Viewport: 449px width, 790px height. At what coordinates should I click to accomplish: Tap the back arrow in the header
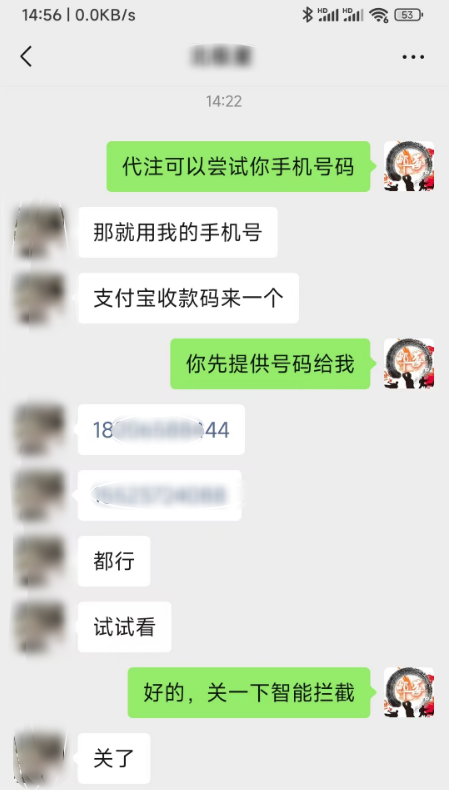coord(26,56)
